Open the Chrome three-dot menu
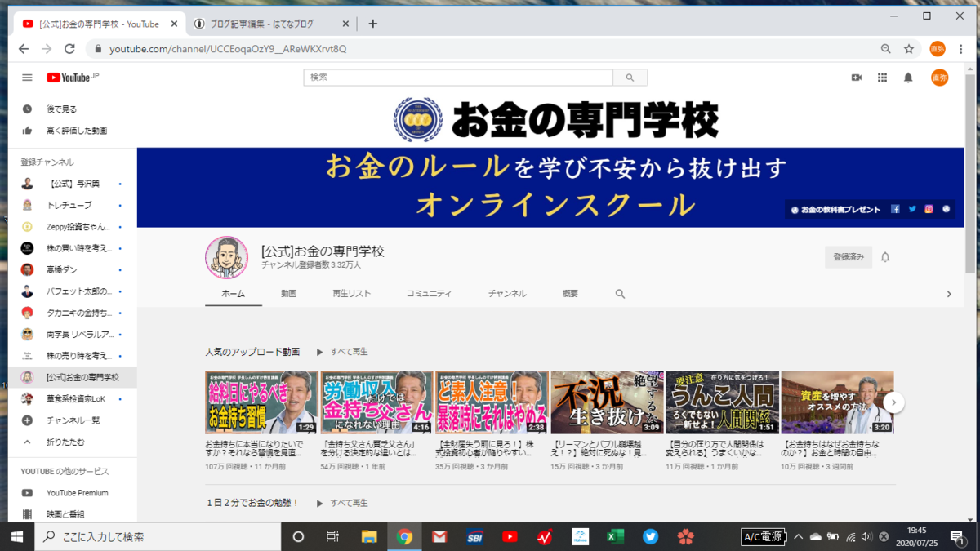This screenshot has height=551, width=980. tap(961, 49)
